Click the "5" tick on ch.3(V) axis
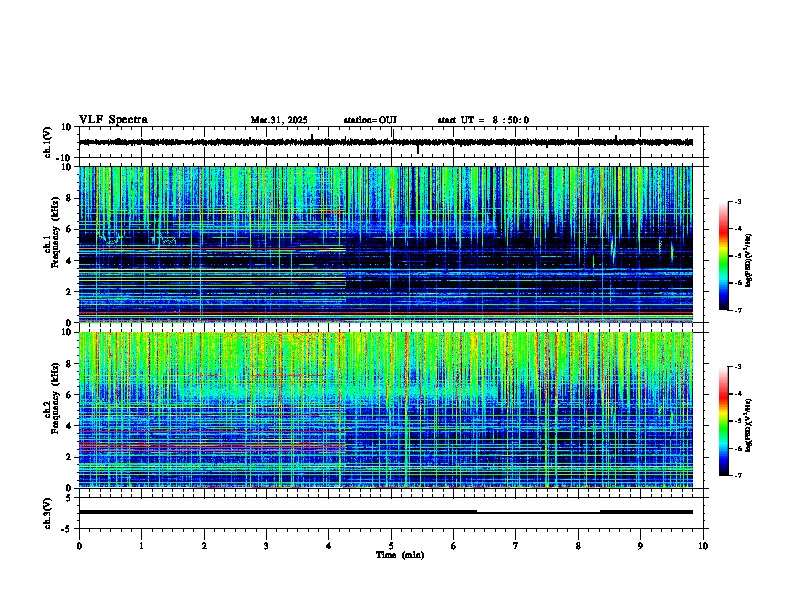 pyautogui.click(x=70, y=498)
